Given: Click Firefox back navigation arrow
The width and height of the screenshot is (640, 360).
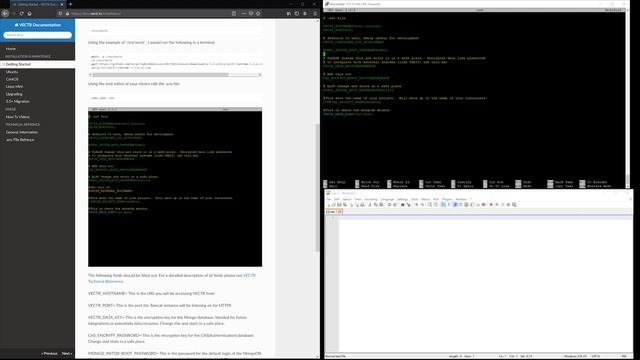Looking at the screenshot, I should click(x=5, y=13).
